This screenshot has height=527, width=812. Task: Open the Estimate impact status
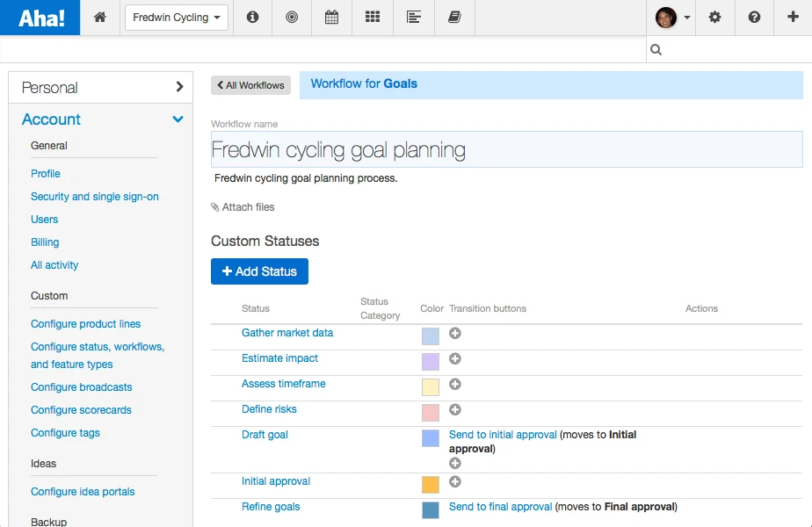pyautogui.click(x=279, y=357)
